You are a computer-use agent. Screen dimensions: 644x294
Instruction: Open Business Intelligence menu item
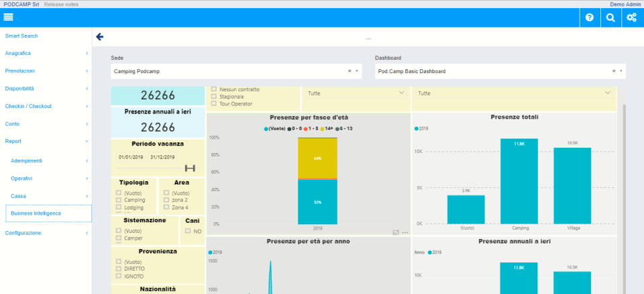pos(36,213)
